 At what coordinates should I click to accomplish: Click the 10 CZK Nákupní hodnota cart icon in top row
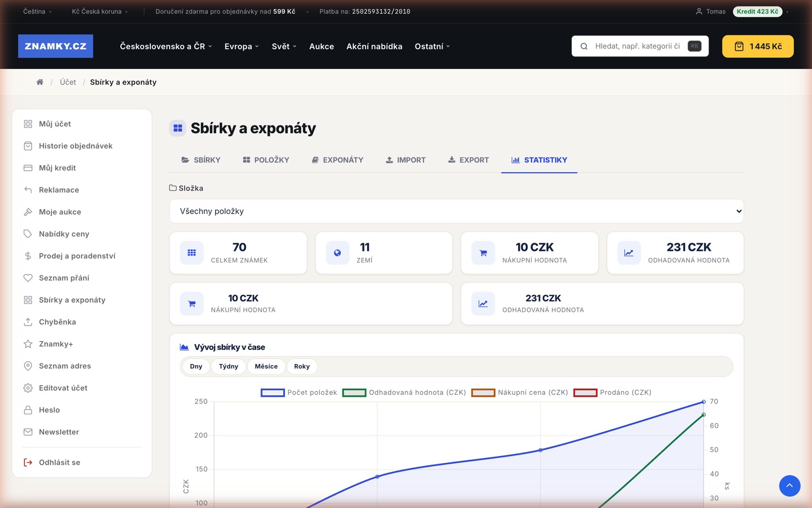(x=483, y=253)
